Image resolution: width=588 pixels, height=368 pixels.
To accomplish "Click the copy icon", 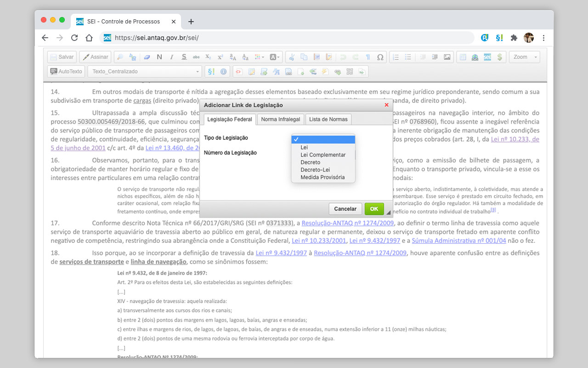I will 304,57.
